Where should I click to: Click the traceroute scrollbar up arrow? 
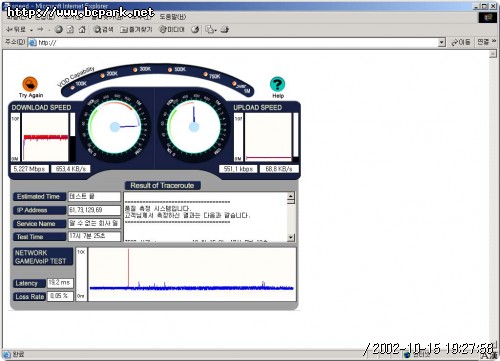[x=291, y=196]
